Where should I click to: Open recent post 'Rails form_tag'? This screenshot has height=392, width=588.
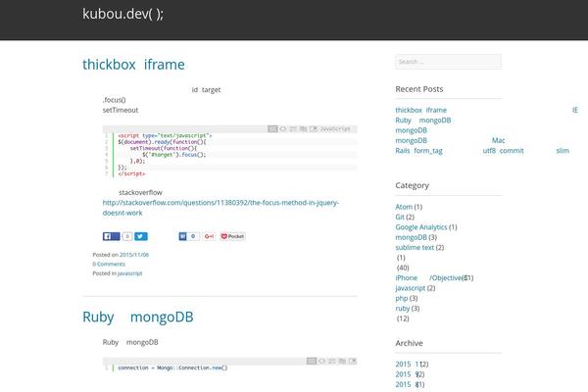482,150
